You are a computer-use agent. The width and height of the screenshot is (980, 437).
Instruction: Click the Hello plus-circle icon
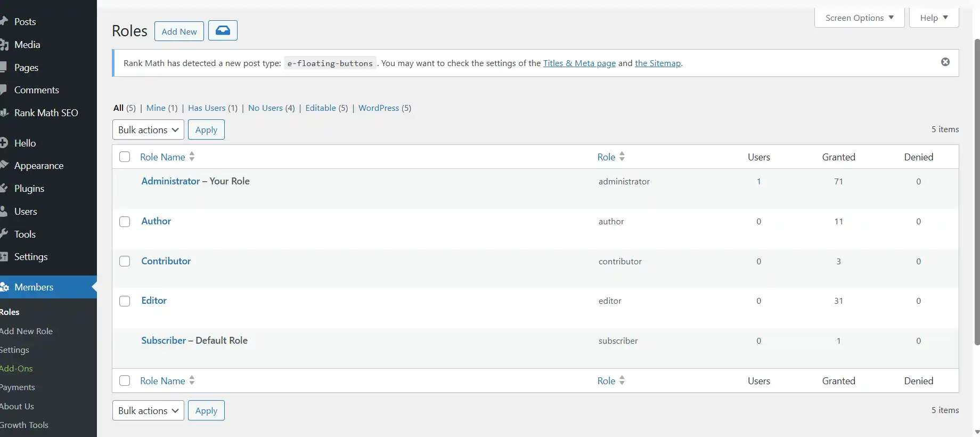[x=4, y=143]
